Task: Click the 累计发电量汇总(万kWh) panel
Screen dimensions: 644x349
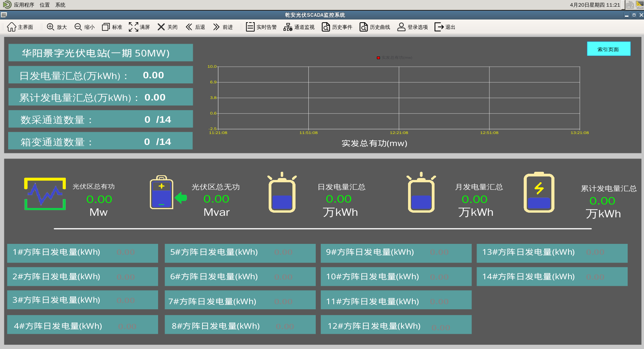Action: click(x=100, y=97)
